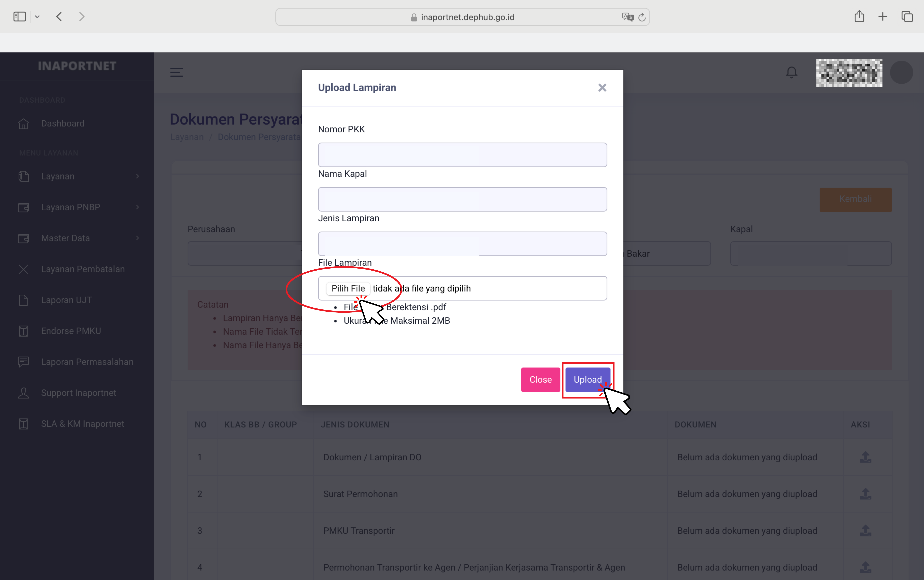This screenshot has width=924, height=580.
Task: Open Laporan UJT menu item
Action: [x=66, y=300]
